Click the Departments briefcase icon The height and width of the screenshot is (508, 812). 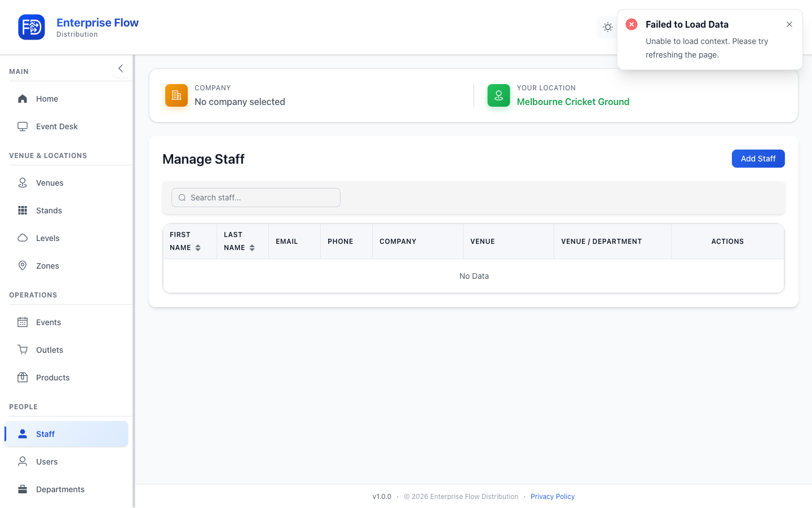tap(23, 489)
